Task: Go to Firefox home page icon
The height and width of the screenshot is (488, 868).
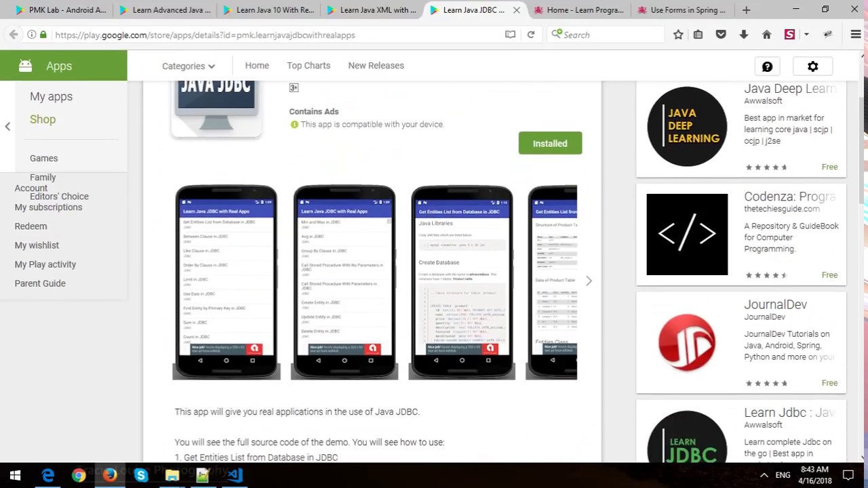Action: tap(767, 35)
